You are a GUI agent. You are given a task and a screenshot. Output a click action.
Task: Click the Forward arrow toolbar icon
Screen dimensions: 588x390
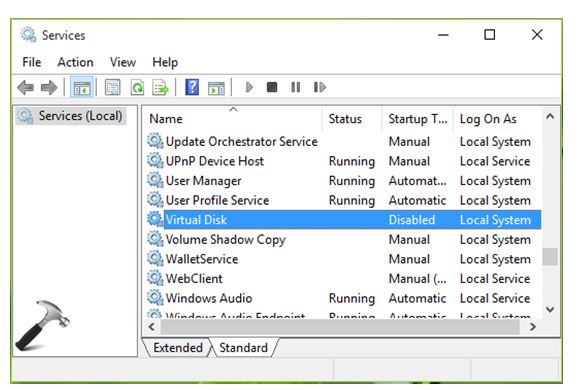49,88
